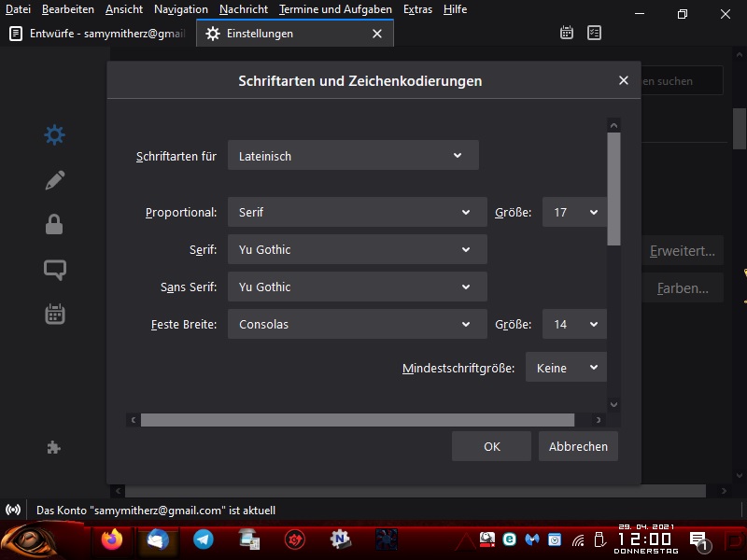
Task: Launch Firefox from the taskbar
Action: coord(112,539)
